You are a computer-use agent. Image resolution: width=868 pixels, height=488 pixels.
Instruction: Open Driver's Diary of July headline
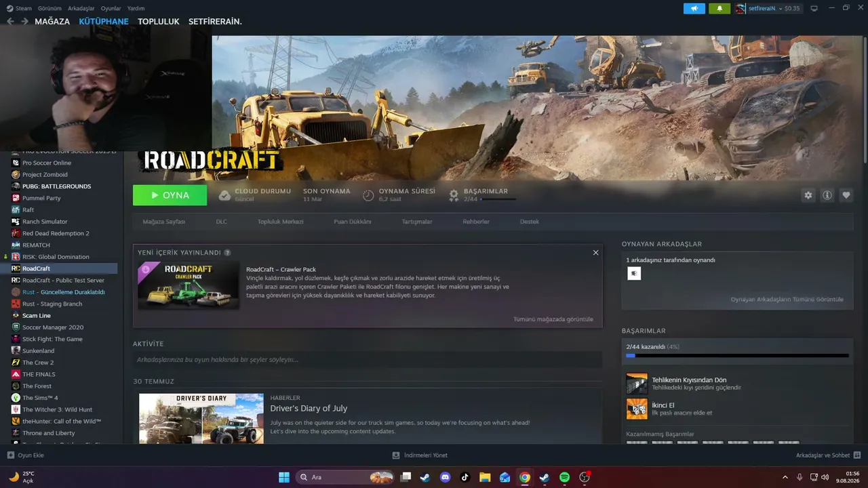pyautogui.click(x=309, y=409)
